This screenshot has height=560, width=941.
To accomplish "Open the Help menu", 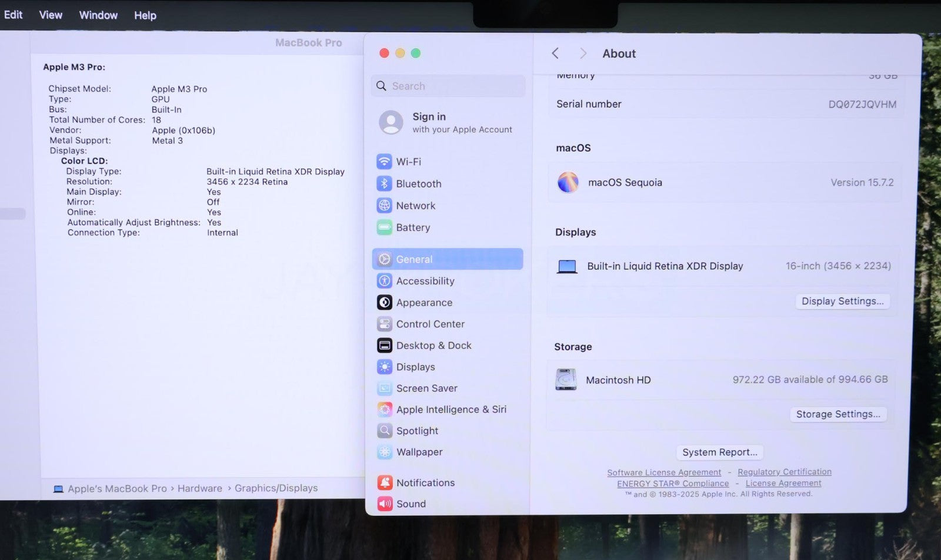I will 145,15.
